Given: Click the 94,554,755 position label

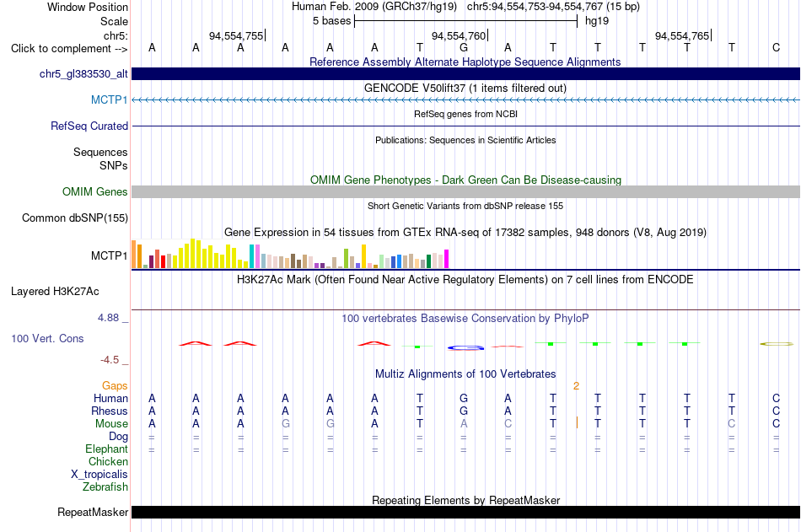Looking at the screenshot, I should point(236,35).
